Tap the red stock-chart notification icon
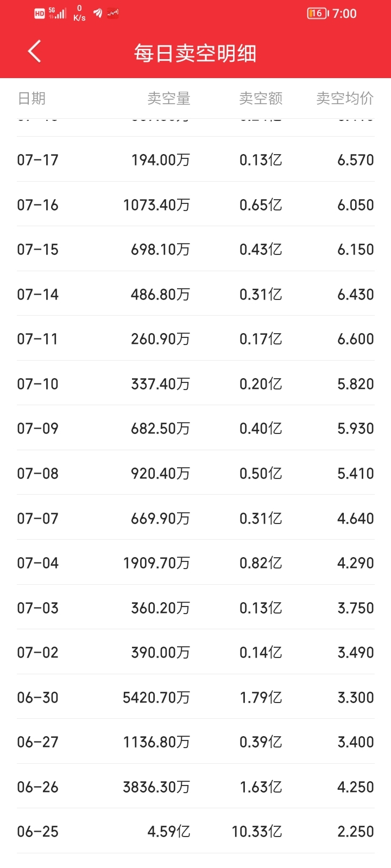 [x=113, y=13]
